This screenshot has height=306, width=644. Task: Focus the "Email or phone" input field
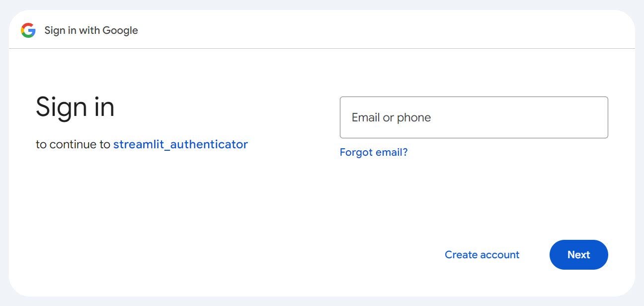click(474, 117)
